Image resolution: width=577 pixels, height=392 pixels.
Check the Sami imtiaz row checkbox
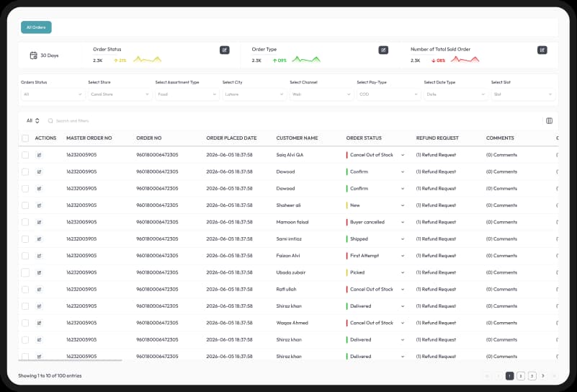coord(25,239)
